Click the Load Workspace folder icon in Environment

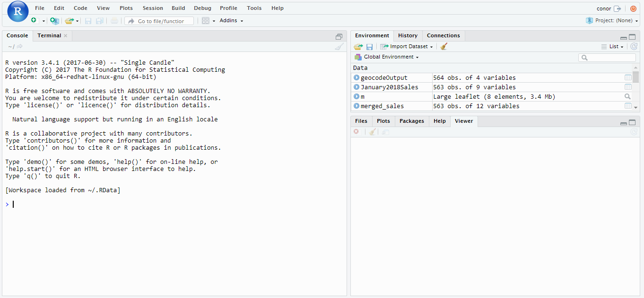pyautogui.click(x=358, y=47)
